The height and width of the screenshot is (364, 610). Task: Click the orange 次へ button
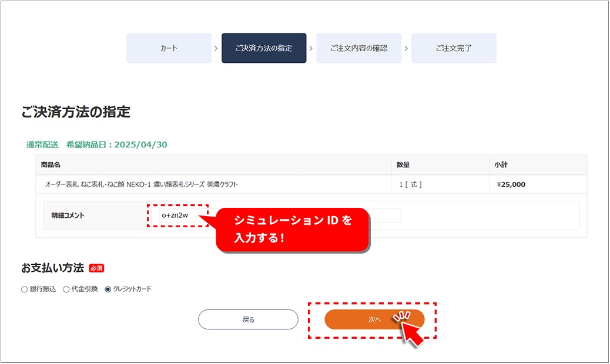[374, 320]
